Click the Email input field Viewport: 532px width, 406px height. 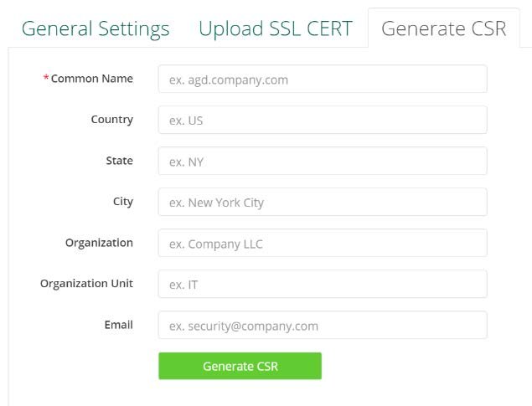pos(323,326)
